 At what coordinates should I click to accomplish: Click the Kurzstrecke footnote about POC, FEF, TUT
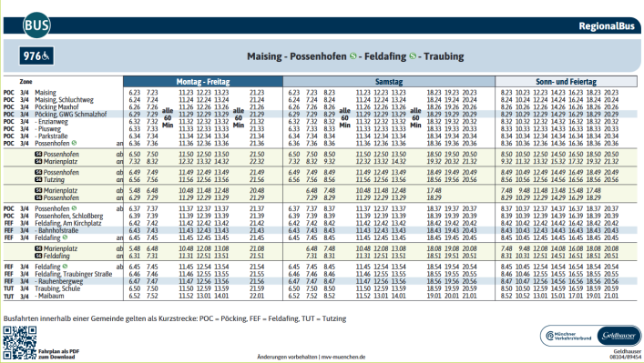[x=175, y=318]
